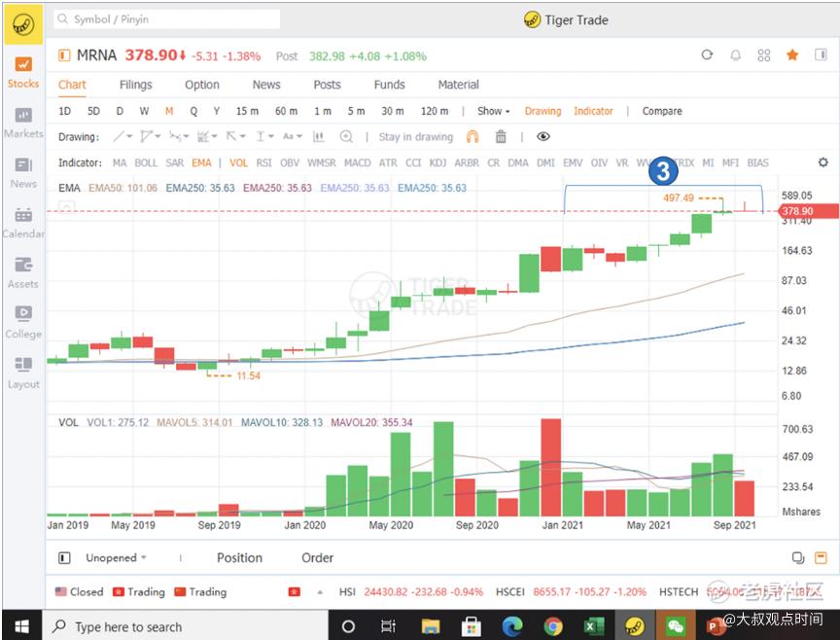Open the Calendar section in the sidebar
The width and height of the screenshot is (840, 640).
click(x=23, y=223)
